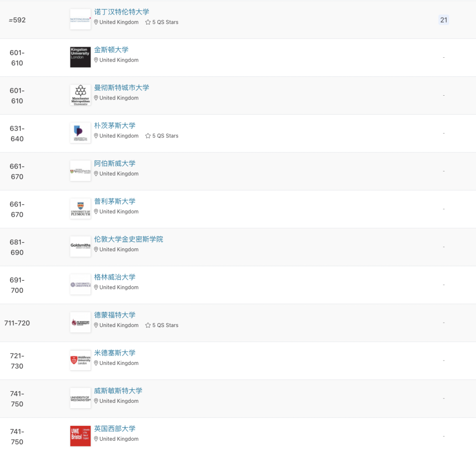This screenshot has width=476, height=454.
Task: Click rank "661-670" in the 普利茅斯大学 row
Action: coord(17,209)
